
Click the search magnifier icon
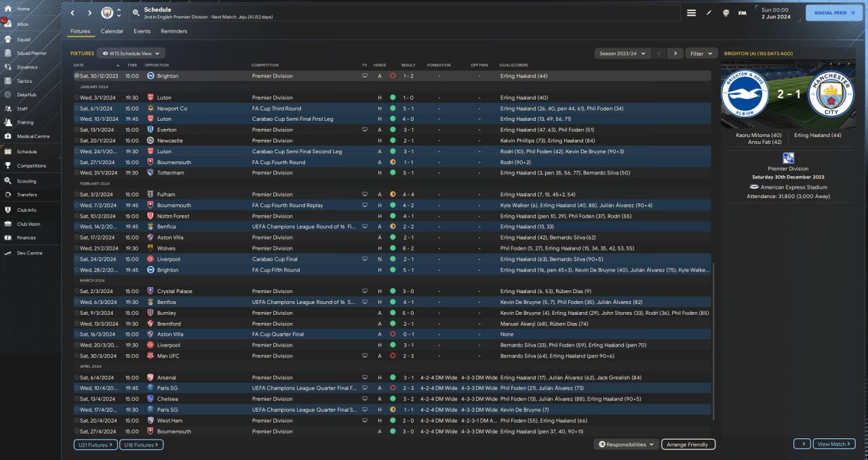pos(136,13)
